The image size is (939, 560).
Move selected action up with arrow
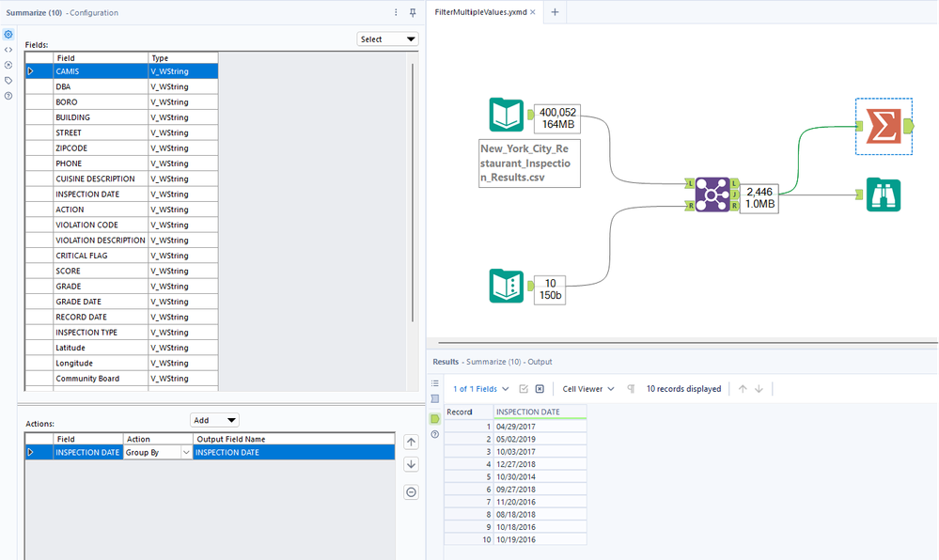pos(411,442)
